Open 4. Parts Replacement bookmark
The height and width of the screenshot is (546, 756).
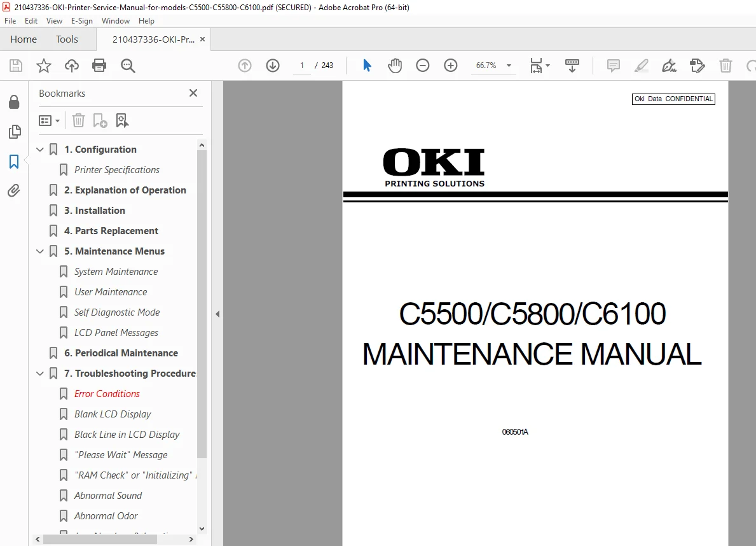coord(111,231)
